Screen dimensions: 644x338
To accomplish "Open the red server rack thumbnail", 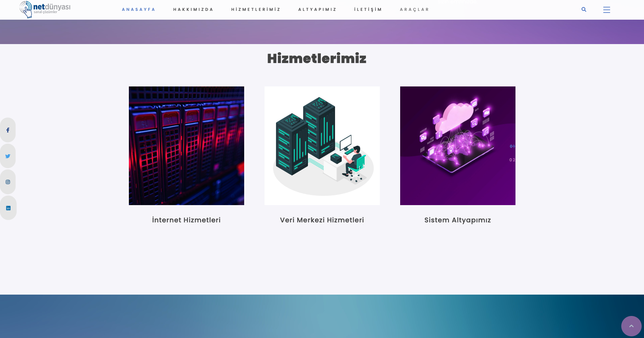I will [x=187, y=146].
